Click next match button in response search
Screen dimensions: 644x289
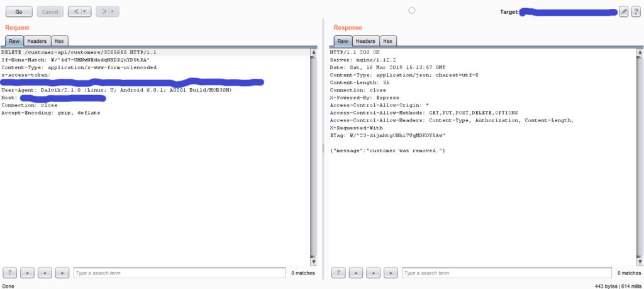(391, 273)
